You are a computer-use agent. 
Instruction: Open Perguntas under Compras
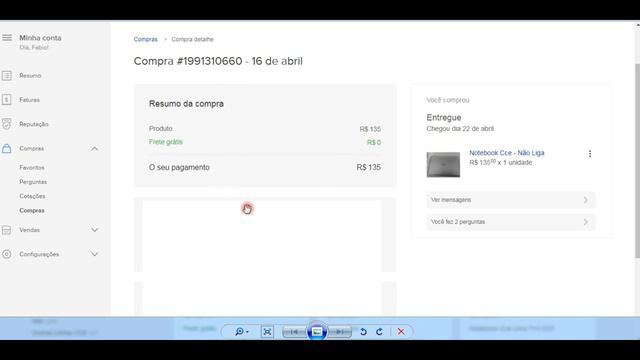pos(33,182)
